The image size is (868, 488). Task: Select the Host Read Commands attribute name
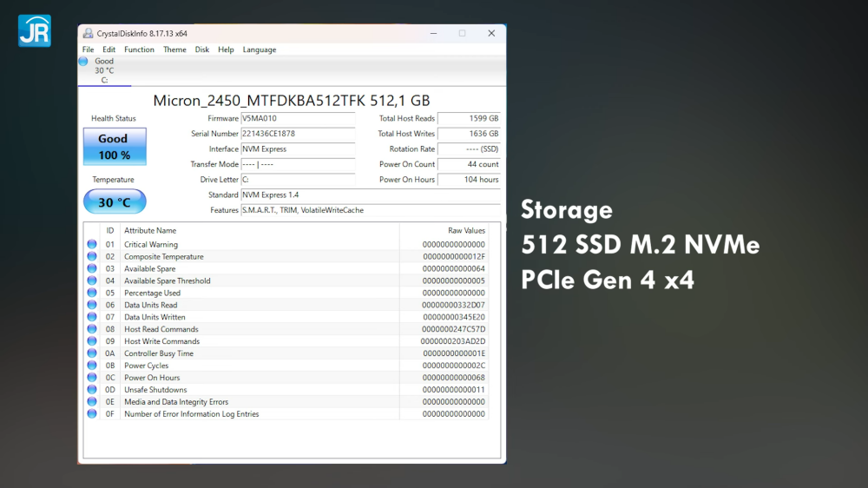click(x=161, y=329)
